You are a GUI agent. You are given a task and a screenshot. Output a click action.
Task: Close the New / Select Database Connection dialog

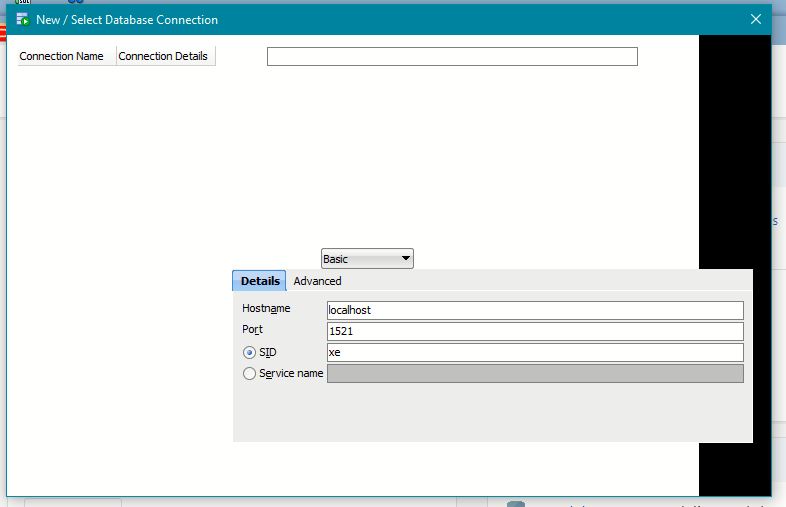(x=756, y=19)
